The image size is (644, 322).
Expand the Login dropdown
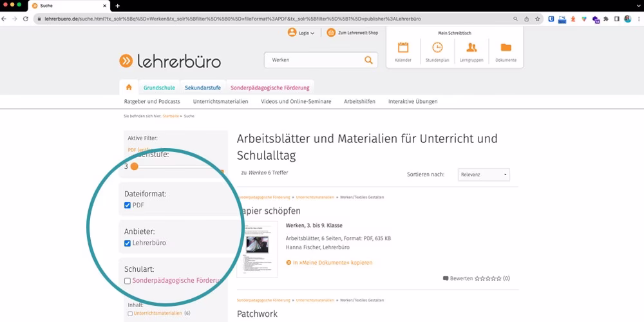[312, 33]
